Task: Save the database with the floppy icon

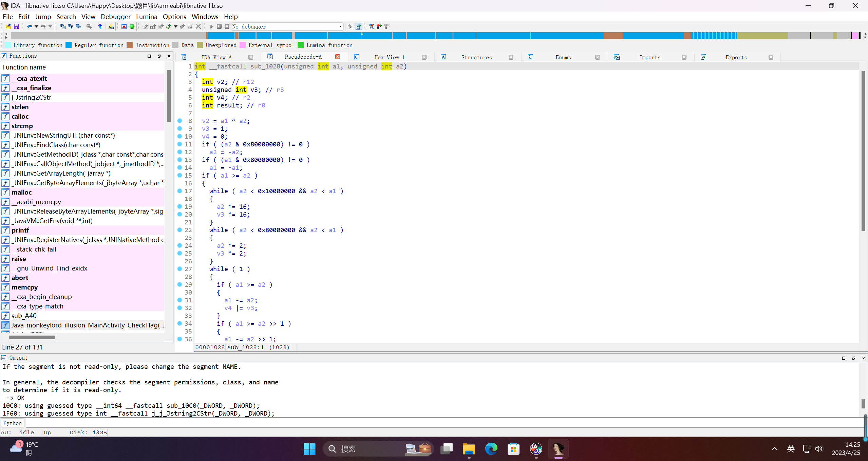Action: pos(16,26)
